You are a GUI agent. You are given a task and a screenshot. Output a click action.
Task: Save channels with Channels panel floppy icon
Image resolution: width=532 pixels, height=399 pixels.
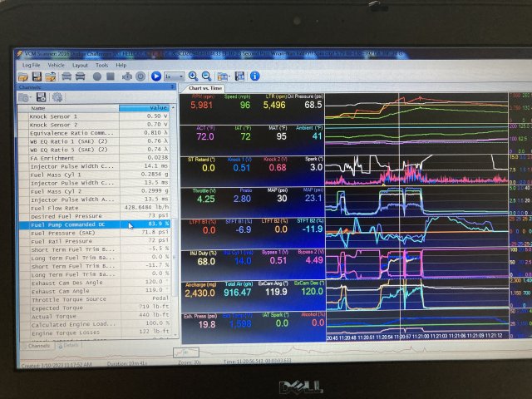coord(41,97)
